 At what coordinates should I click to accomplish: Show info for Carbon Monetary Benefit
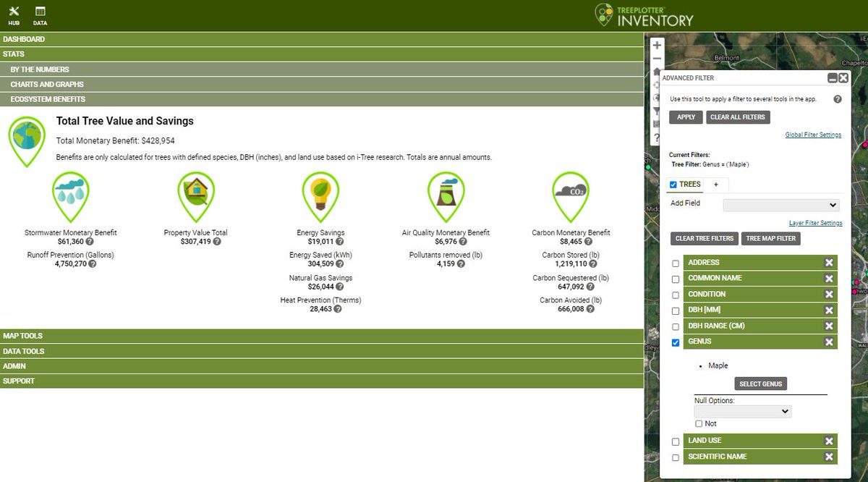(588, 242)
